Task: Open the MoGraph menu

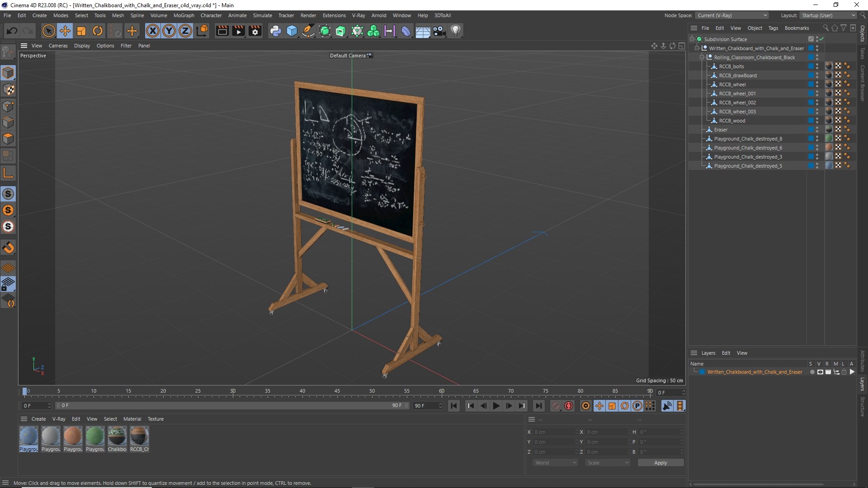Action: pyautogui.click(x=184, y=15)
